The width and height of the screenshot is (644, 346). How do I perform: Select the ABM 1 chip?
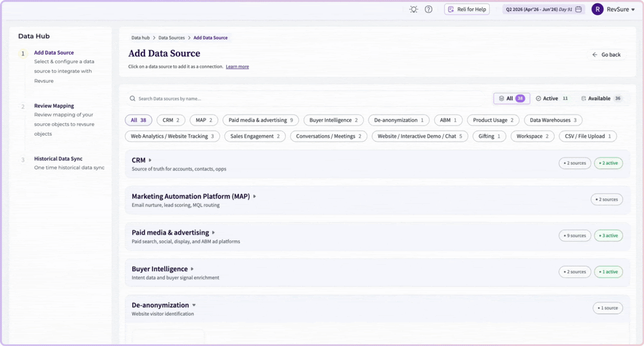448,120
